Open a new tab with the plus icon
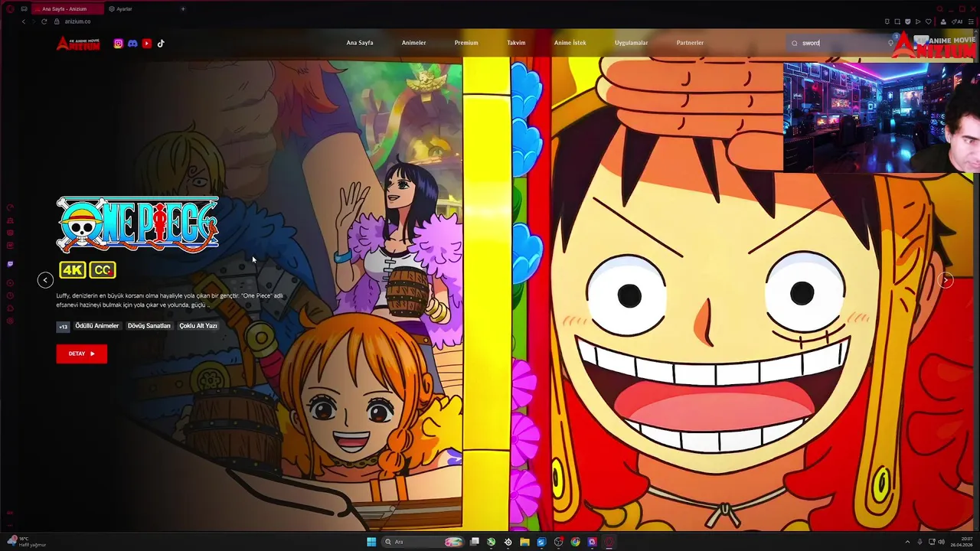Screen dimensions: 980x551 (183, 9)
